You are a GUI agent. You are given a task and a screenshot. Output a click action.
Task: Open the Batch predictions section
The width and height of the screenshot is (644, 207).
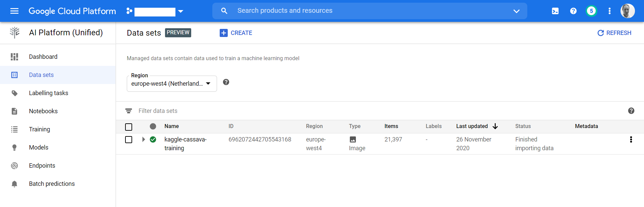point(52,184)
